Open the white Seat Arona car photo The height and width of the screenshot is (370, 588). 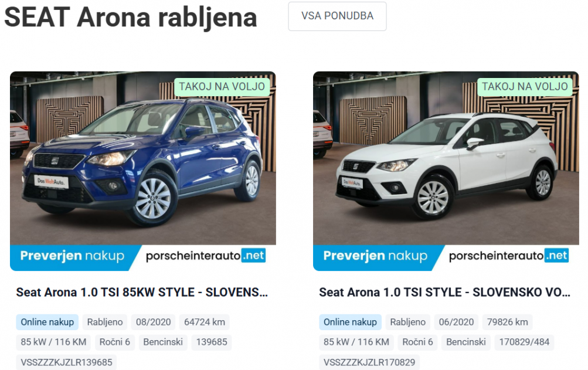[x=446, y=158]
